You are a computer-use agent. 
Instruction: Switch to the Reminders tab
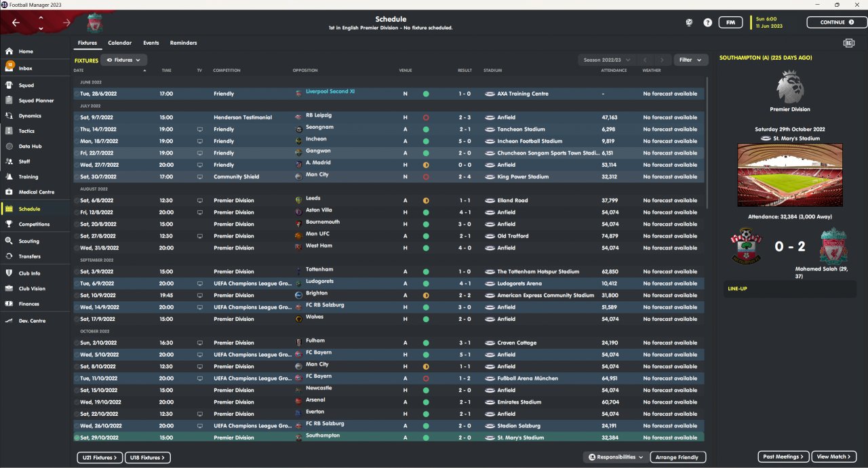click(184, 43)
